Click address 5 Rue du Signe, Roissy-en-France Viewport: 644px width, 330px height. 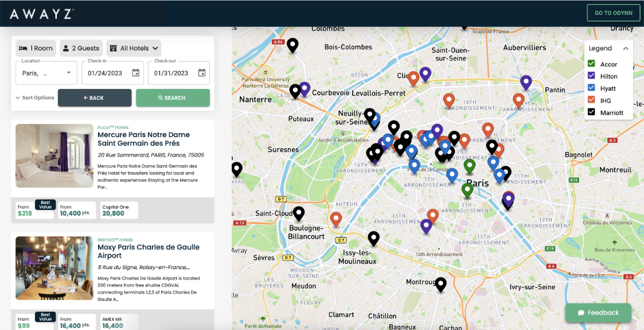tap(144, 267)
